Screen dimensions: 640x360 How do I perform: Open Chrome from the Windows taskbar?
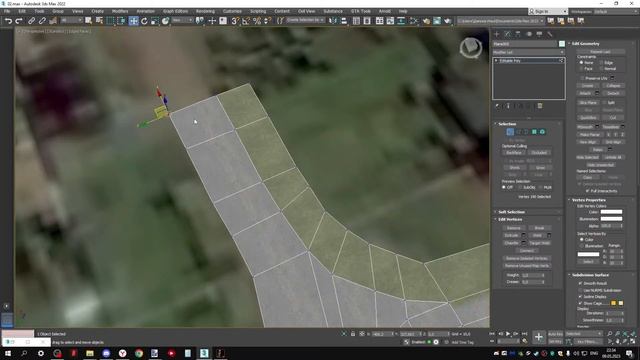click(139, 353)
